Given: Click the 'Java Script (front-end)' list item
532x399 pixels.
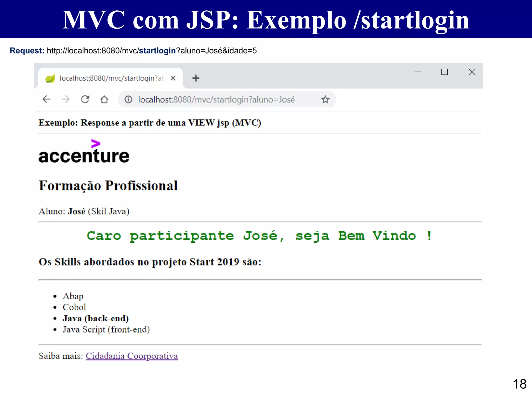Looking at the screenshot, I should point(106,330).
